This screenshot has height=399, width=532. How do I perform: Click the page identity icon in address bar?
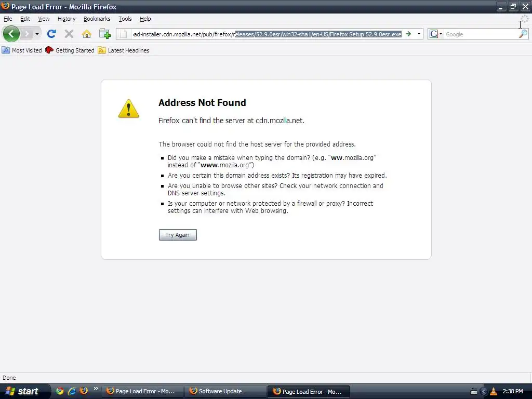coord(124,34)
